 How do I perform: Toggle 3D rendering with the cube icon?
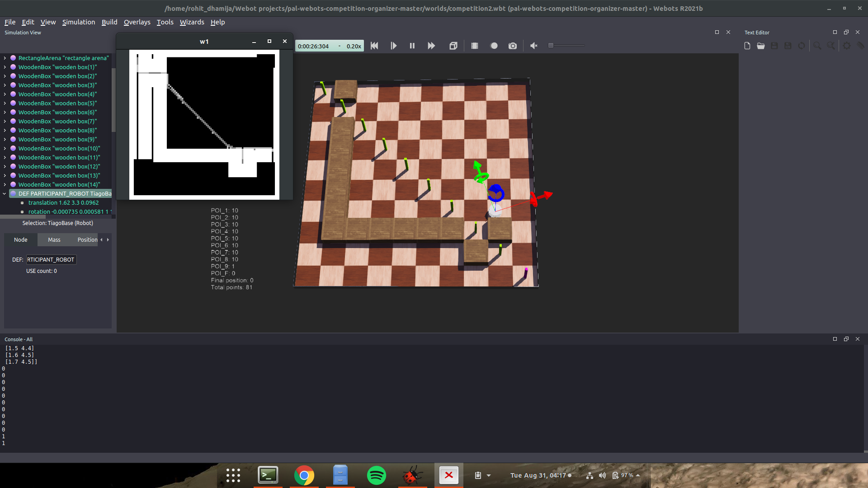pos(453,46)
